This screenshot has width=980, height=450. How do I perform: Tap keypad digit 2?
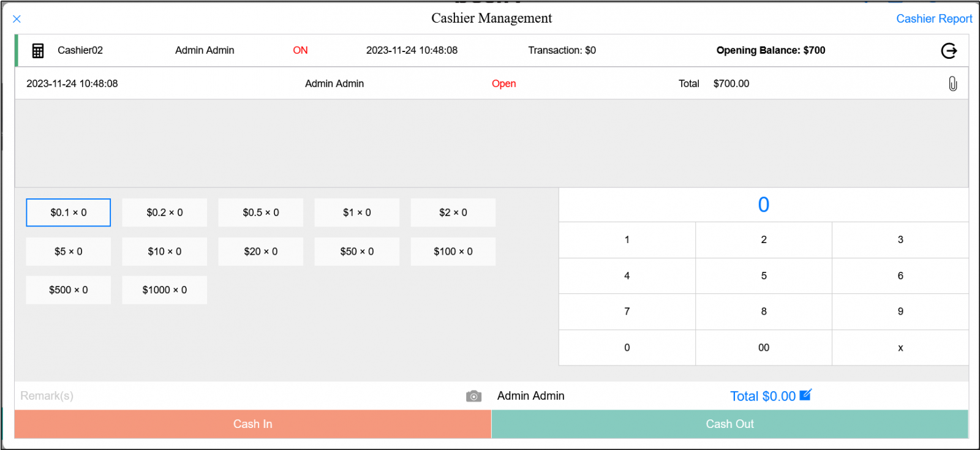click(764, 240)
